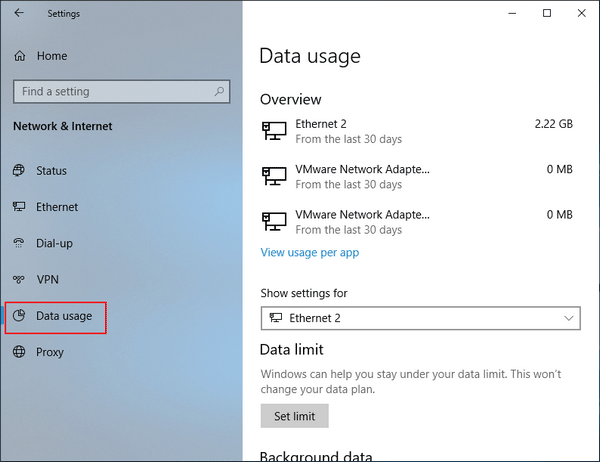Click the second VMware Network Adapter icon
The image size is (600, 462).
point(274,222)
